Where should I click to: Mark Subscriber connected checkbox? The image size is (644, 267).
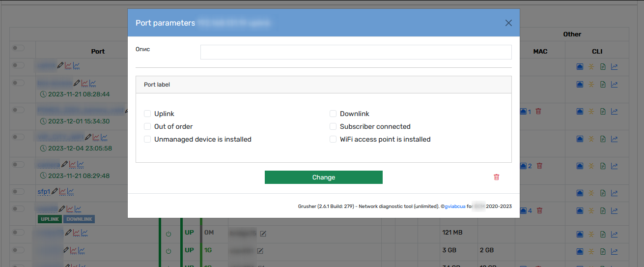pos(333,126)
